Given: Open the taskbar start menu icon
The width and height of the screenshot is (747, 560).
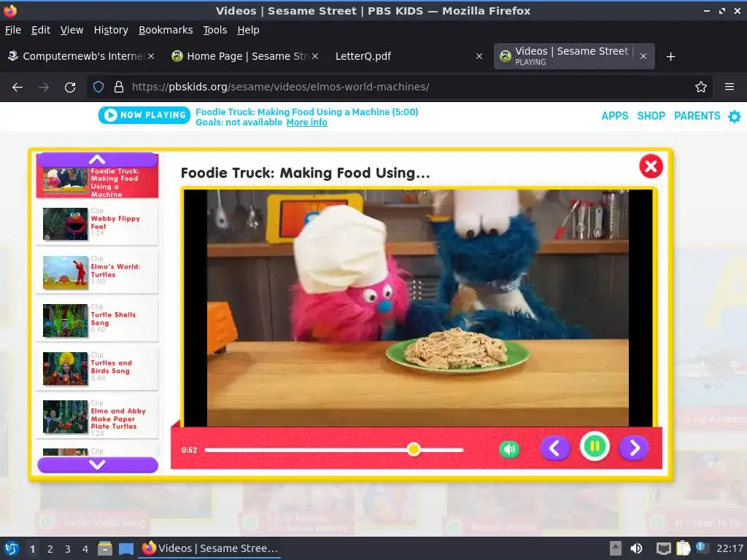Looking at the screenshot, I should 12,548.
